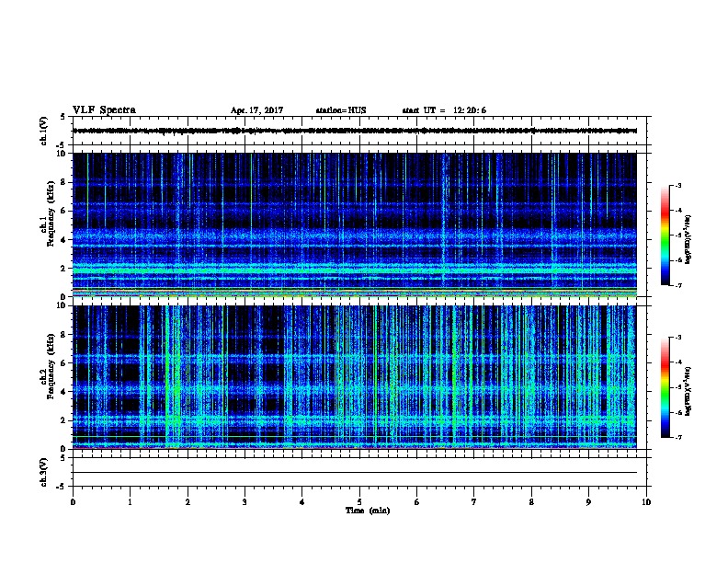This screenshot has height=563, width=728.
Task: Click the "-3" label on ch.1 colorbar
Action: click(x=677, y=186)
